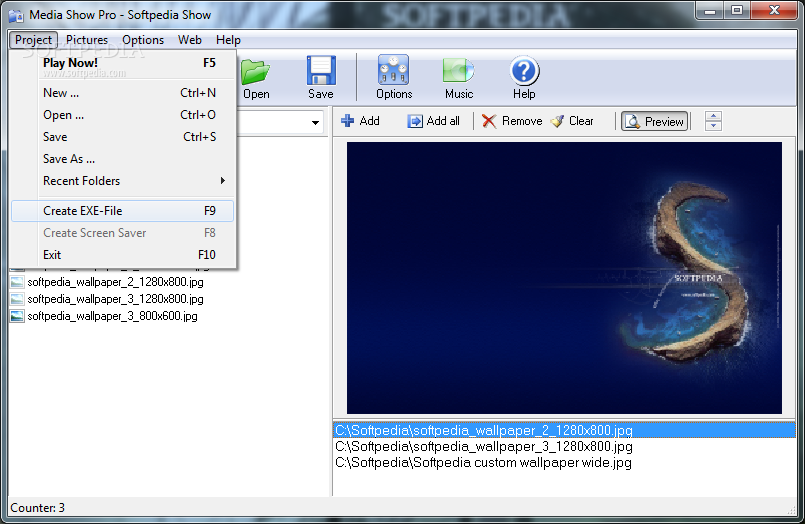Click the blue plus Add icon

point(348,121)
